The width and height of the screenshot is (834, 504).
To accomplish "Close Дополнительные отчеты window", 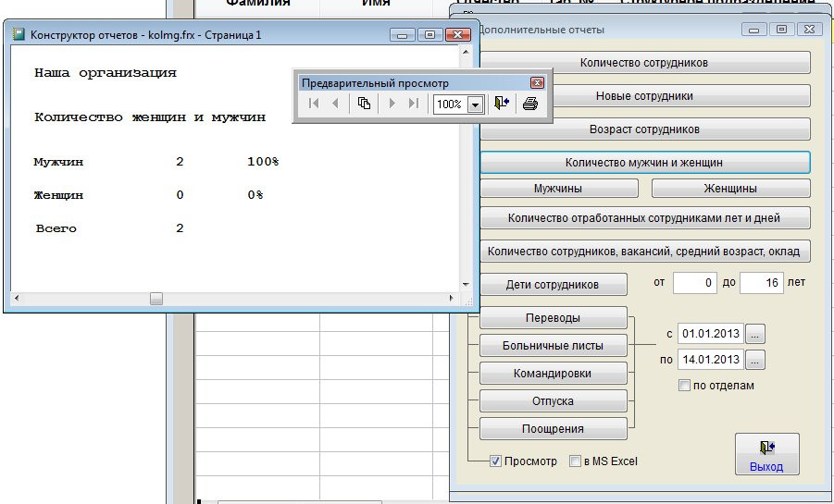I will (x=810, y=30).
